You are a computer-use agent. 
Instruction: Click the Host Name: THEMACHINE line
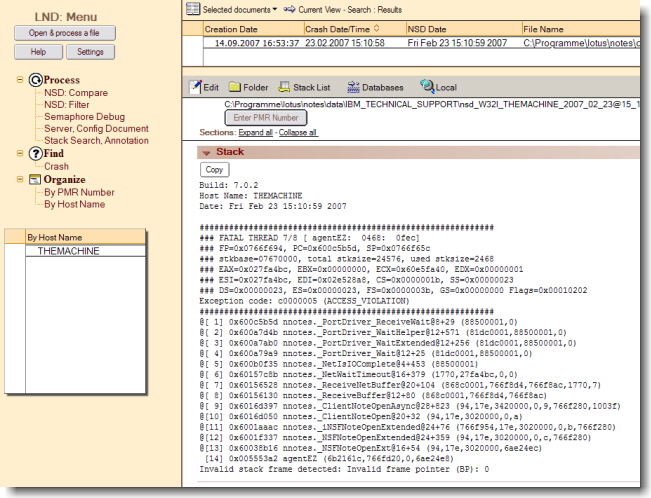251,196
